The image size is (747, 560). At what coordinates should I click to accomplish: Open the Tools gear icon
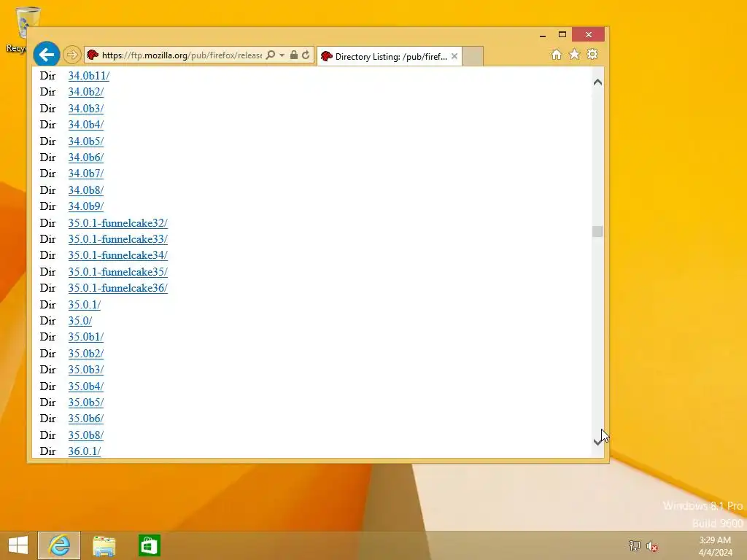(592, 54)
